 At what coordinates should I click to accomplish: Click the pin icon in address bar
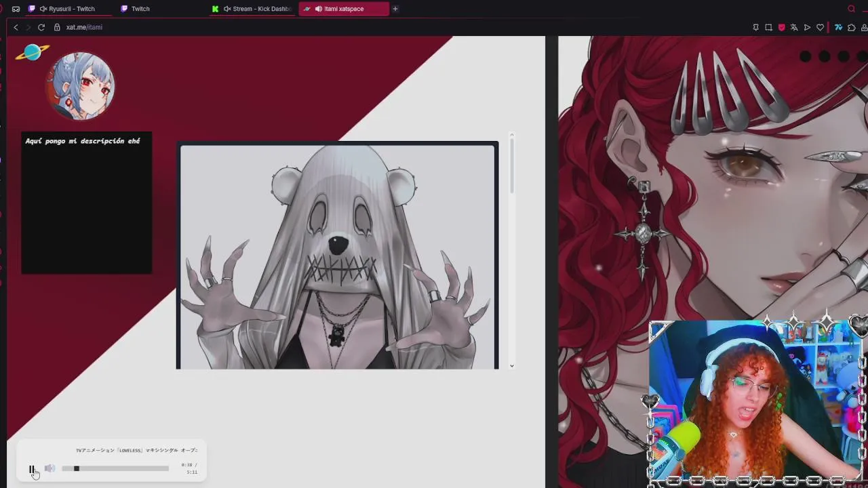755,27
